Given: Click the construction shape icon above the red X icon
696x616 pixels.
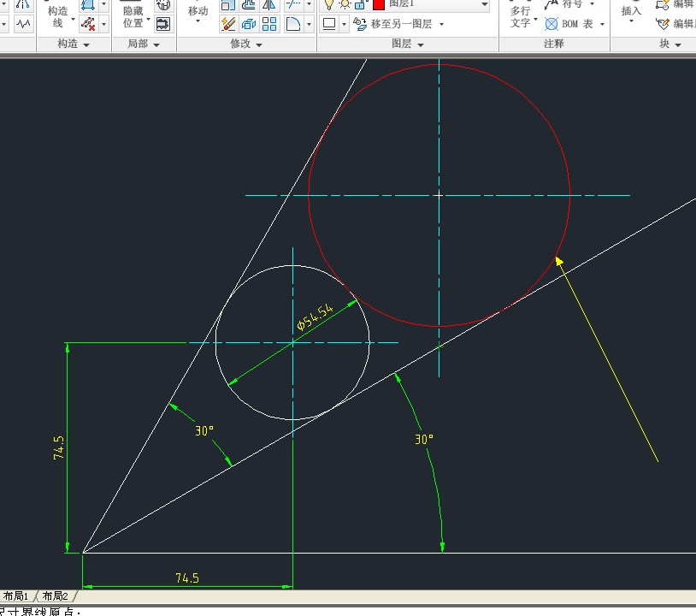Looking at the screenshot, I should (88, 5).
